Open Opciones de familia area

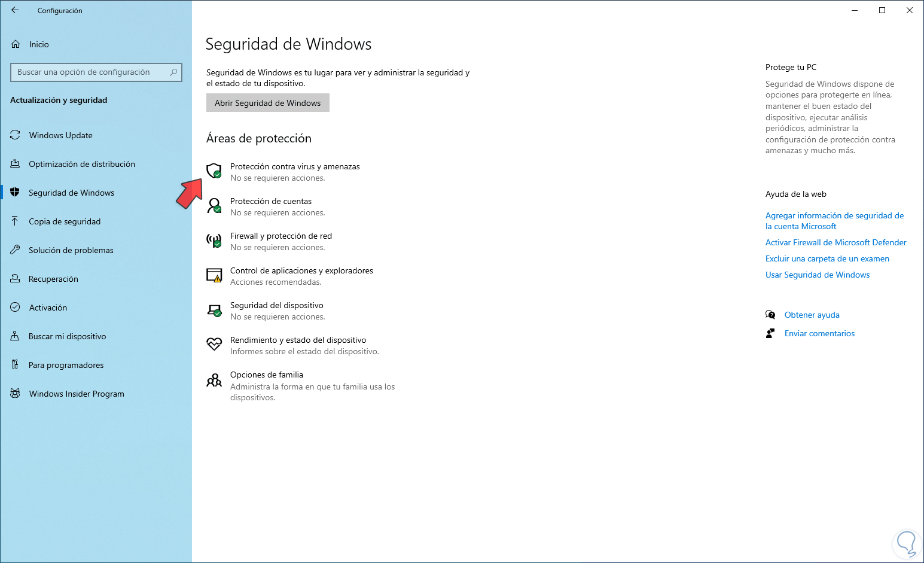[267, 375]
